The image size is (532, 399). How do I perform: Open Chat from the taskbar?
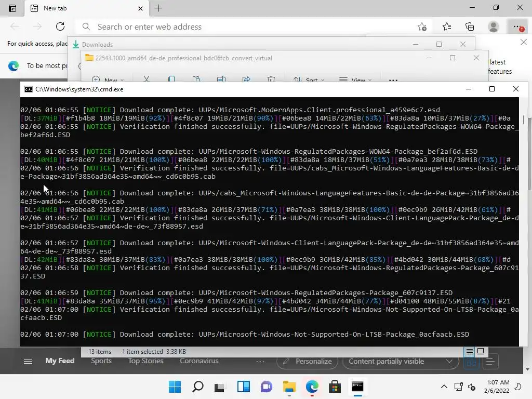(x=267, y=387)
